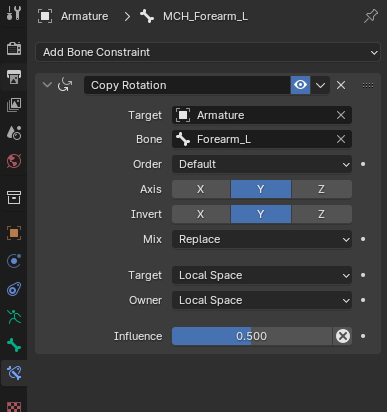
Task: Click the Armature breadcrumb text
Action: pyautogui.click(x=84, y=16)
